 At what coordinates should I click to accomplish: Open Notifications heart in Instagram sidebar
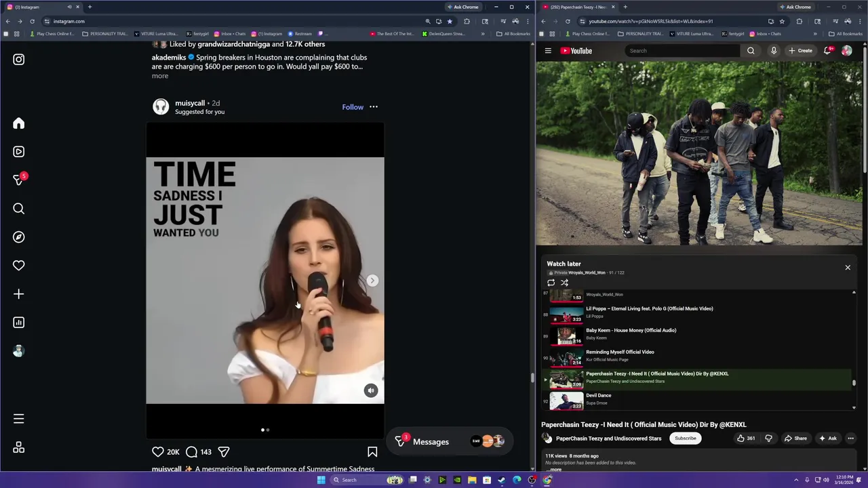click(18, 266)
